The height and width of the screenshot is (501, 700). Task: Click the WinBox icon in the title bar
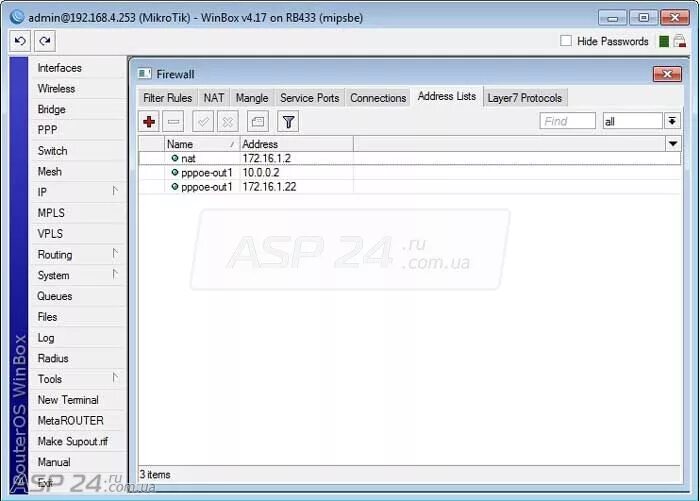point(17,17)
